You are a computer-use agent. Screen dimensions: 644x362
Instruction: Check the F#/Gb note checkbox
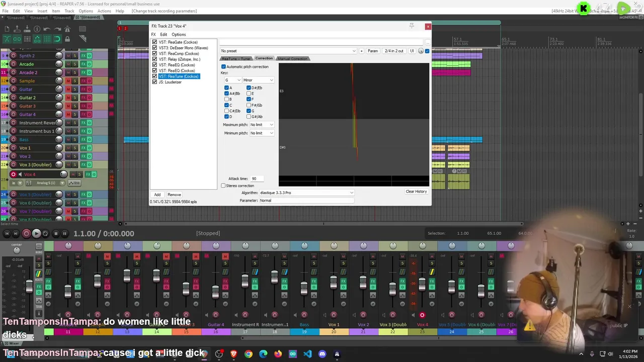(x=249, y=105)
